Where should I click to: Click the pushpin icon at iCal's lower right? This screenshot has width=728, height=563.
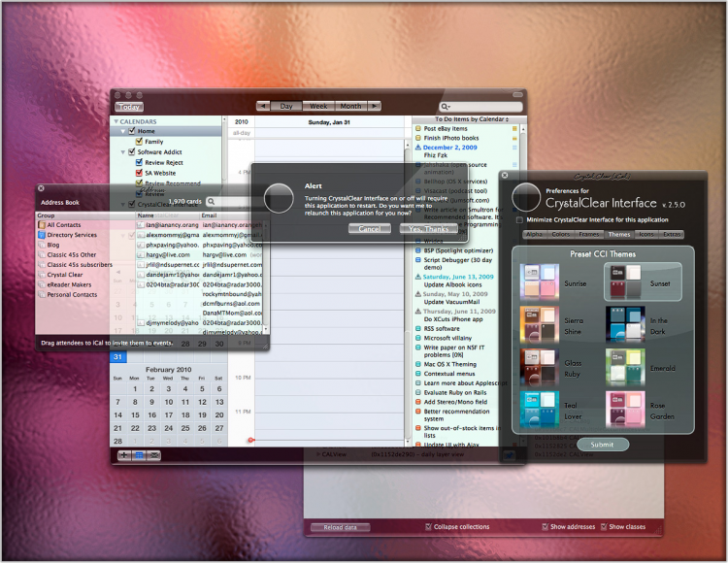pos(510,456)
